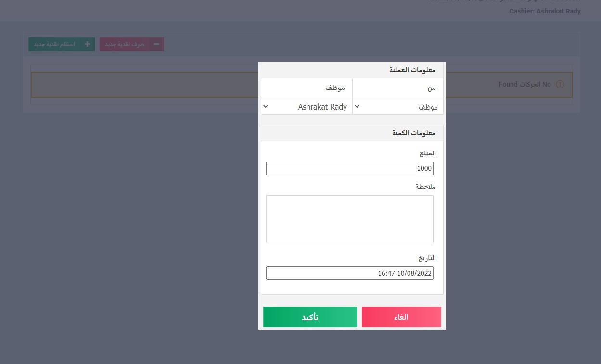
Task: Click the التاريخ label
Action: click(427, 258)
